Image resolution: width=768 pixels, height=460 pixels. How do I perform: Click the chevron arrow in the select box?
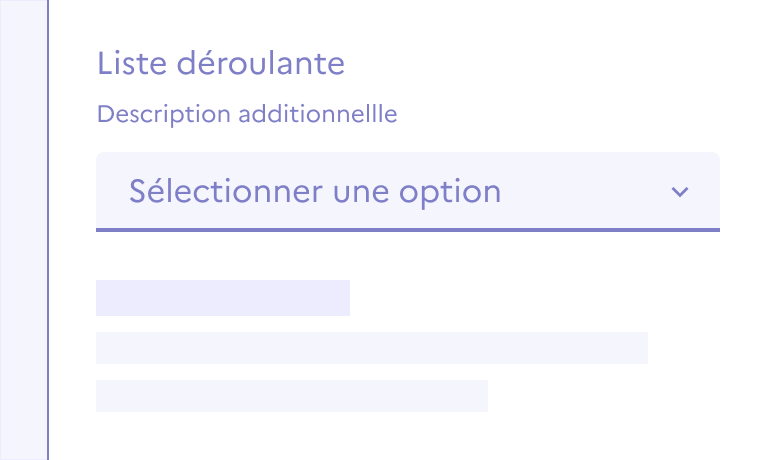coord(680,192)
